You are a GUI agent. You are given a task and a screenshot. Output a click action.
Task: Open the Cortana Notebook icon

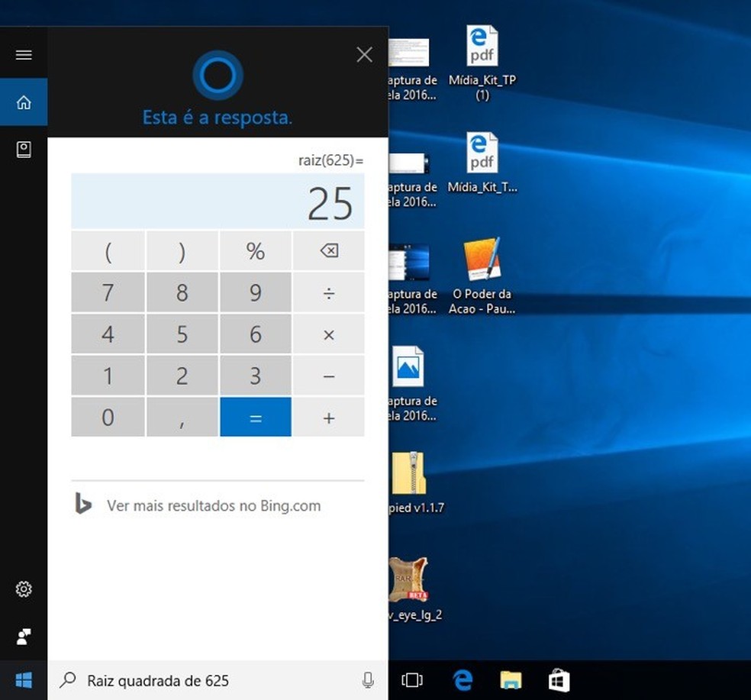click(24, 150)
